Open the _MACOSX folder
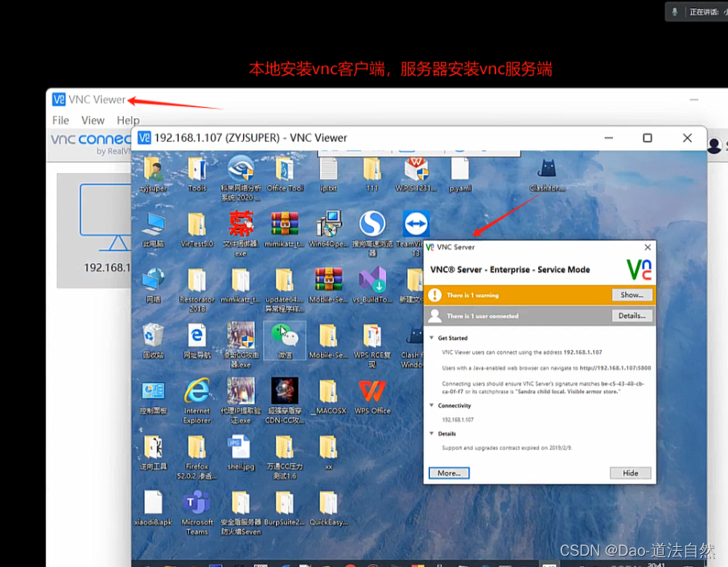 pyautogui.click(x=328, y=392)
